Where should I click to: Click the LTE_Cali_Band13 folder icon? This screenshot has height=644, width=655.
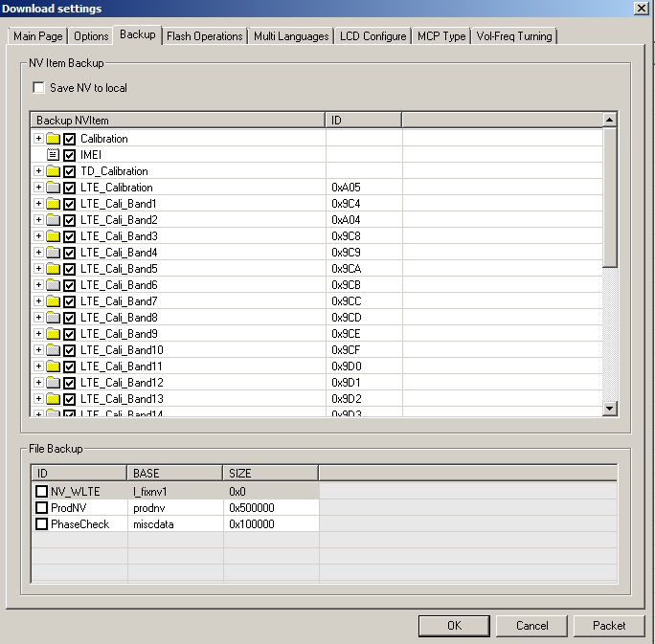(54, 399)
